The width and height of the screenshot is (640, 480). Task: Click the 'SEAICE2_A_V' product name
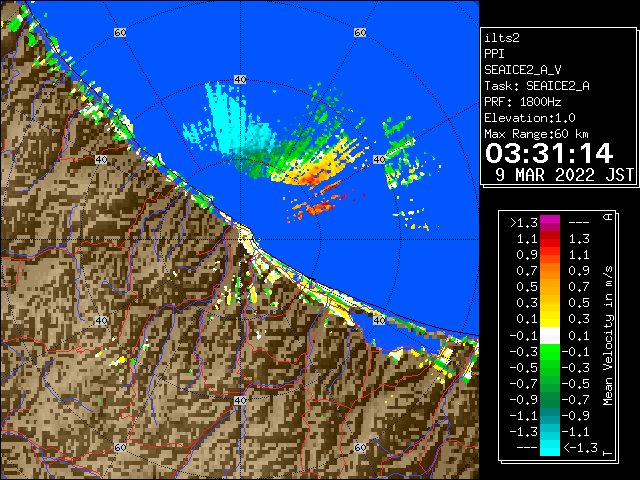point(522,70)
